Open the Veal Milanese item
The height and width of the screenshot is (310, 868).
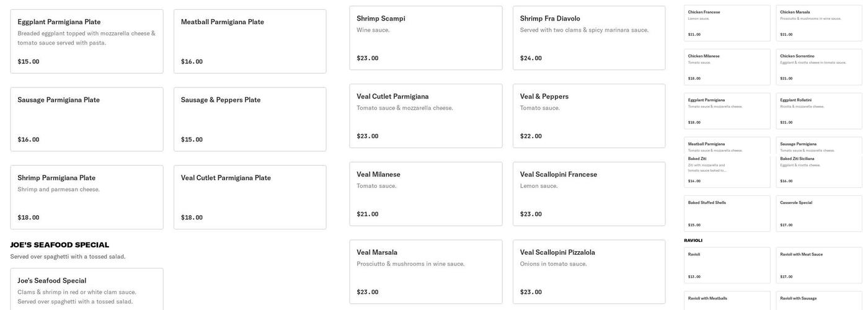(426, 194)
